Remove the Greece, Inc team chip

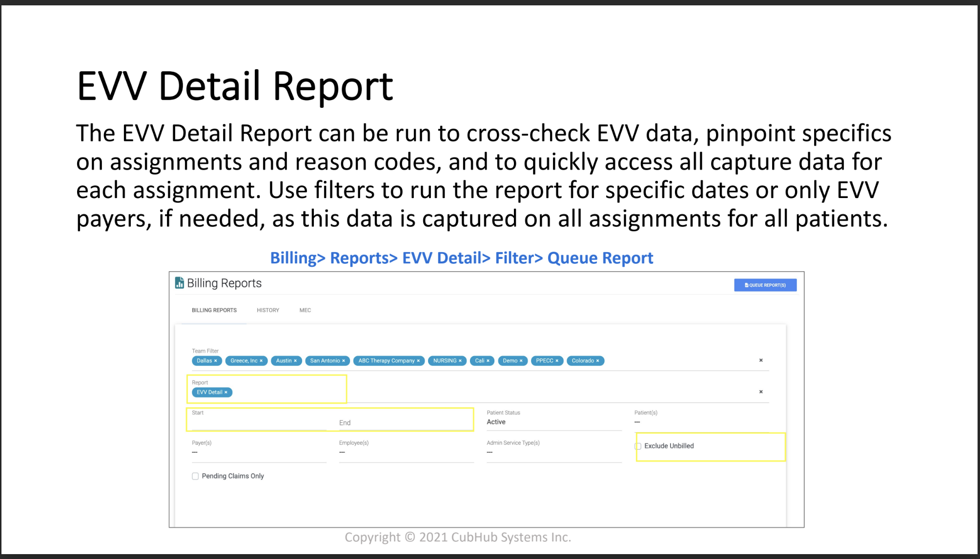(261, 361)
